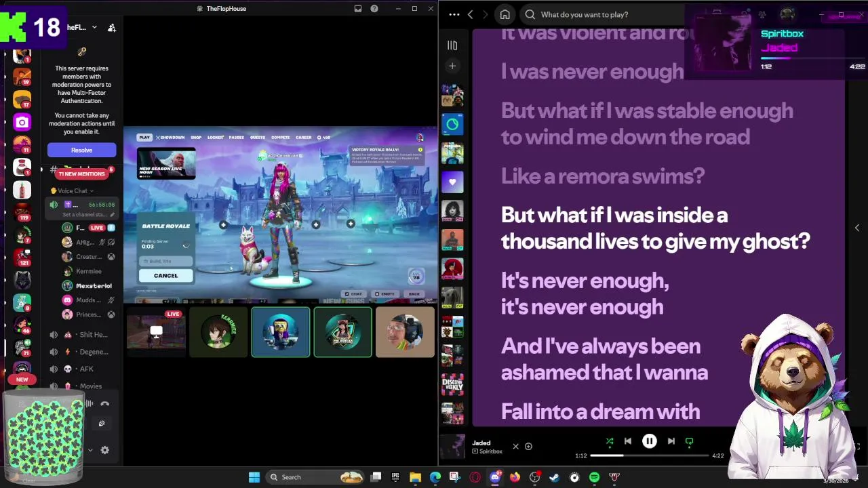Screen dimensions: 868x488
Task: Select user Kermiee in voice channel
Action: pyautogui.click(x=88, y=271)
